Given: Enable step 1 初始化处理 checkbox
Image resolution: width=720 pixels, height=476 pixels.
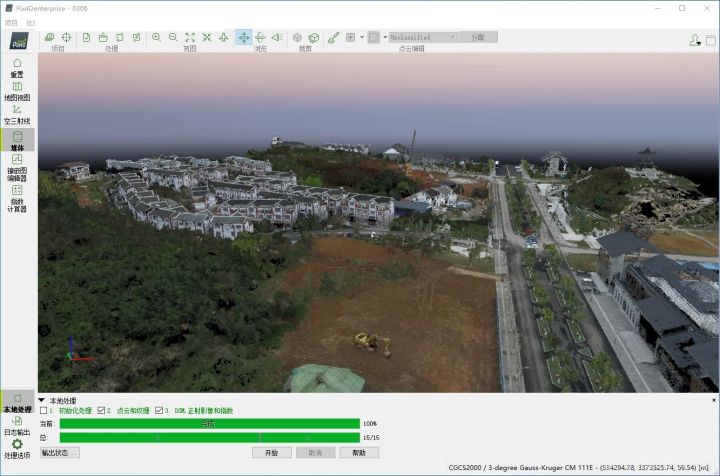Looking at the screenshot, I should (x=44, y=411).
